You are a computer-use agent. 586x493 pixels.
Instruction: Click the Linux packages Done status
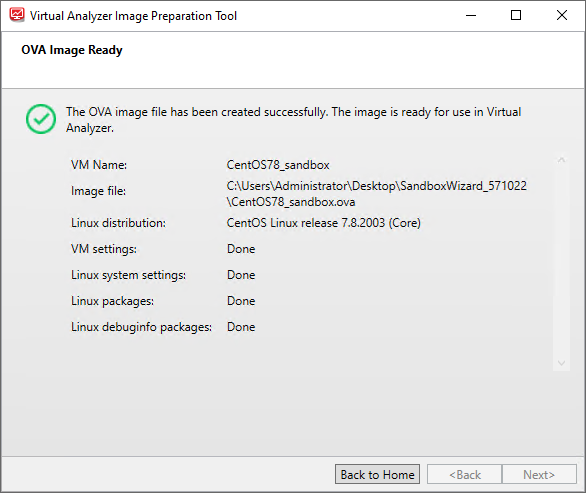241,301
